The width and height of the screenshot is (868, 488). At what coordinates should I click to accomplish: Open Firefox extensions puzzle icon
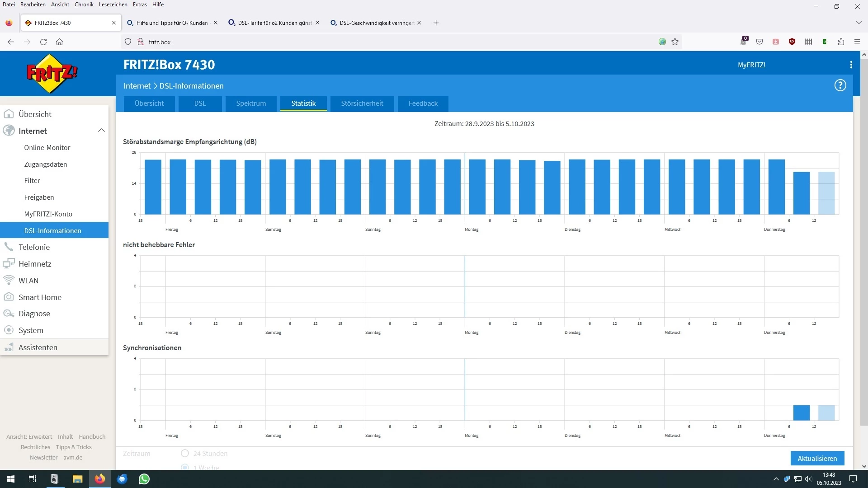coord(841,42)
